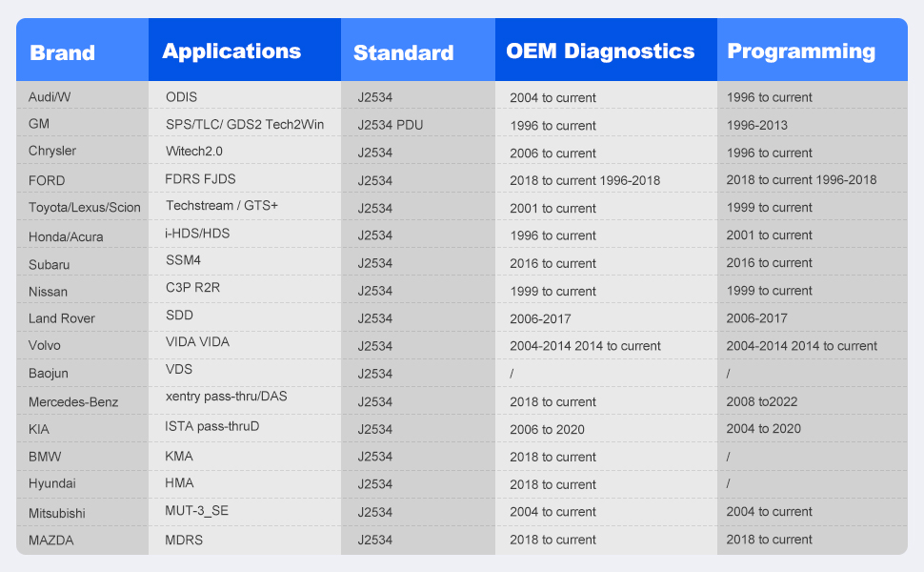924x572 pixels.
Task: Click the MUT-3_SE application cell
Action: tap(196, 510)
